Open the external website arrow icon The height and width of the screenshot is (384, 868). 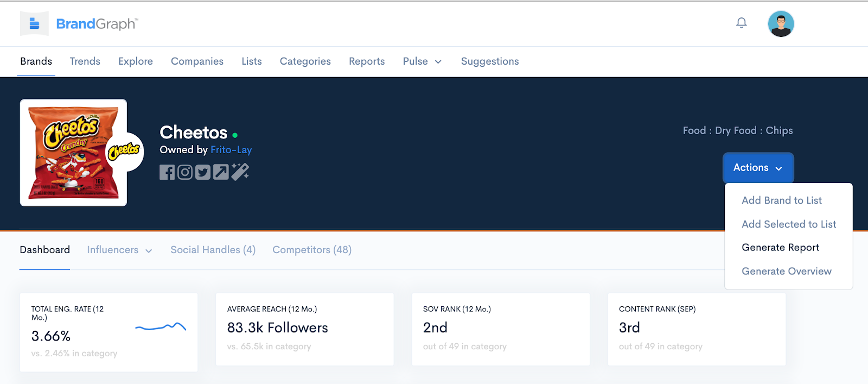coord(221,172)
